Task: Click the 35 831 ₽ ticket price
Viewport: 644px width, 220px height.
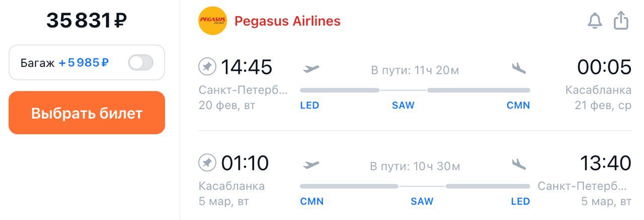Action: click(x=87, y=21)
